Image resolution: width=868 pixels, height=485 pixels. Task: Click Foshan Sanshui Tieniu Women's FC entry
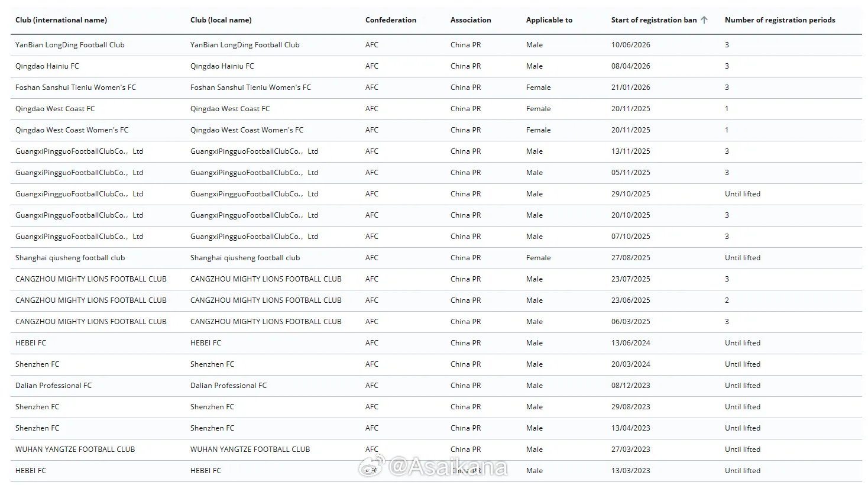pos(436,88)
